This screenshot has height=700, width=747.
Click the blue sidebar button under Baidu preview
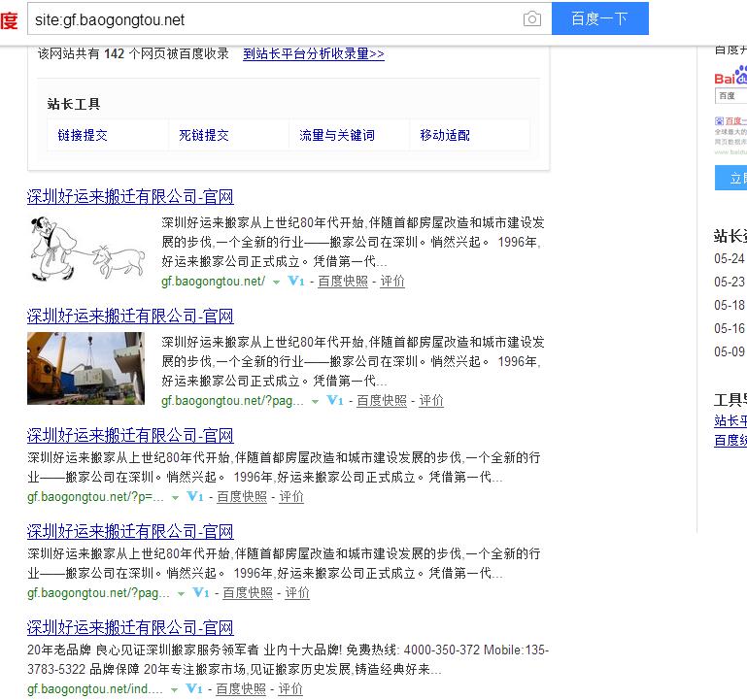pyautogui.click(x=730, y=178)
